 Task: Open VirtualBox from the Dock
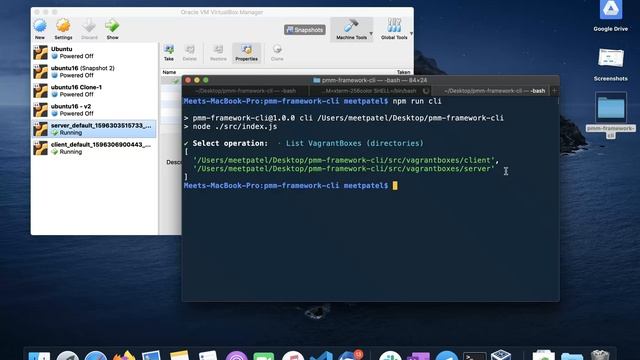click(501, 355)
